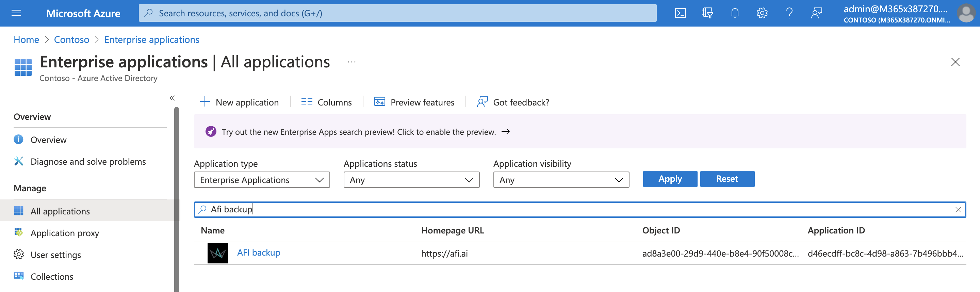
Task: Click the Microsoft Azure logo text
Action: point(83,13)
